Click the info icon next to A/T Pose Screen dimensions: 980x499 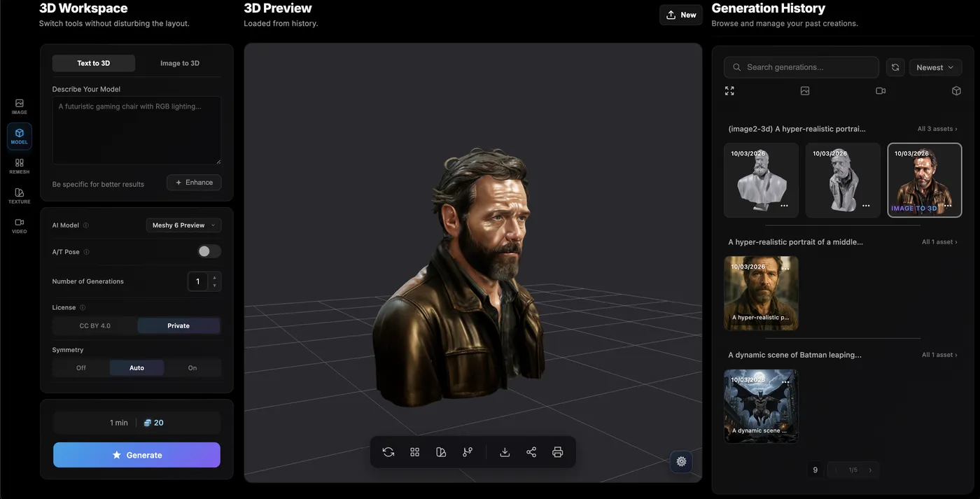coord(87,252)
